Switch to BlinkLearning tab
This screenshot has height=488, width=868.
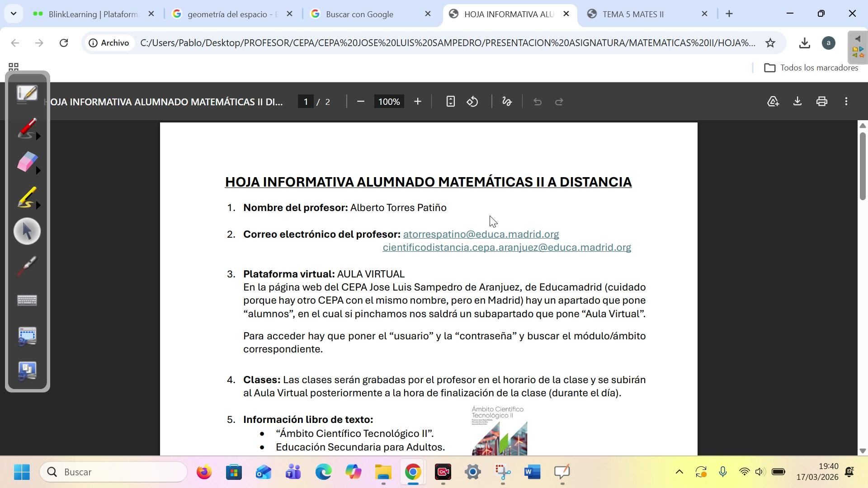point(93,14)
